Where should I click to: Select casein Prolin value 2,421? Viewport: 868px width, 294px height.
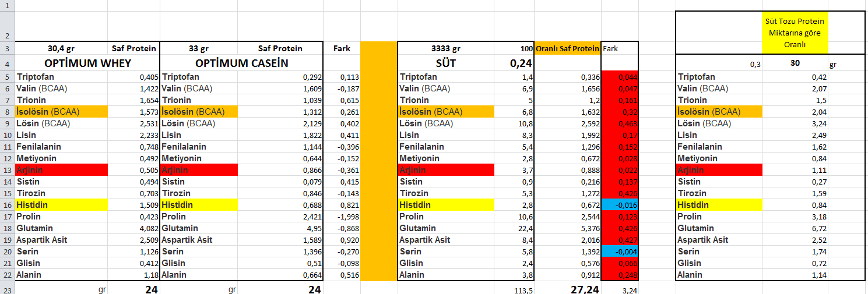tap(280, 217)
